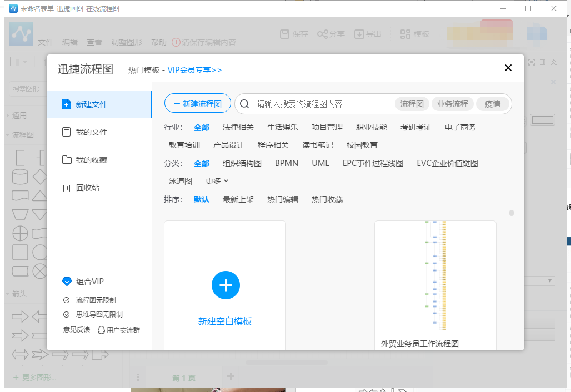Open the VIP会员专享>> link
571x392 pixels.
coord(194,70)
